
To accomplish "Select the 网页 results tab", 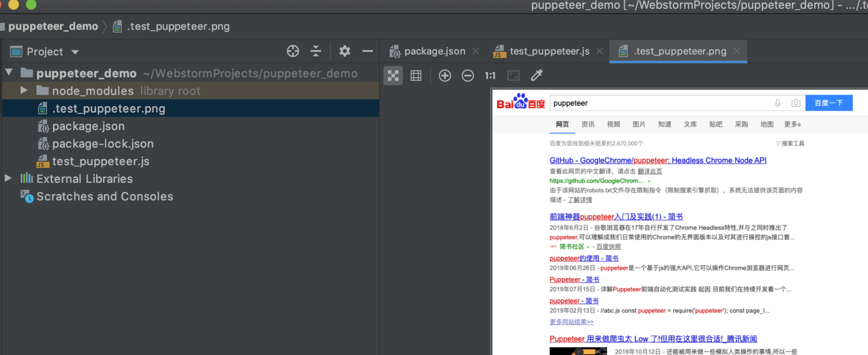I will point(562,124).
